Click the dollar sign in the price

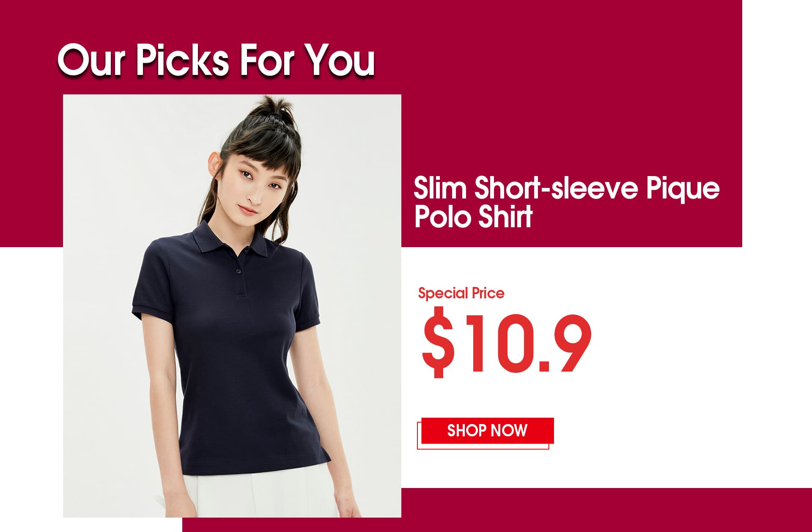(439, 342)
